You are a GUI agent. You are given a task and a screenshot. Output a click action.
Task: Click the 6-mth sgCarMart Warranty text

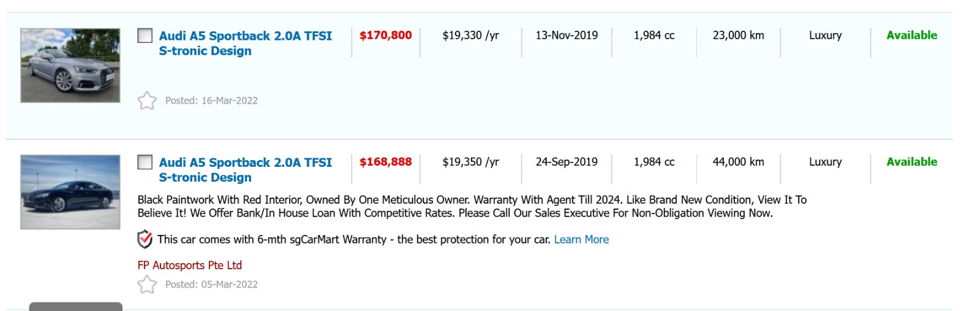[322, 239]
